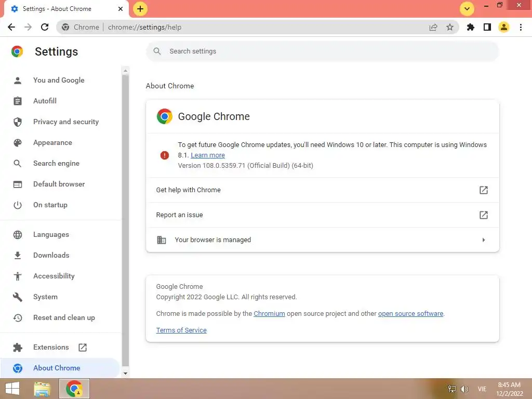Open File Explorer from the taskbar

tap(42, 389)
